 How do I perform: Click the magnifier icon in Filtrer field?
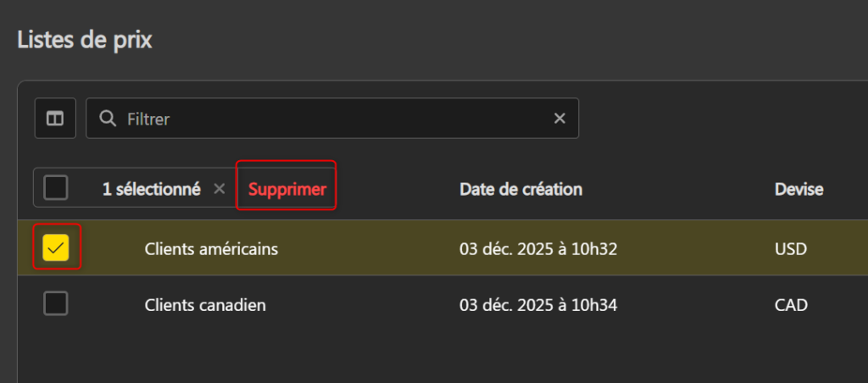click(x=108, y=119)
